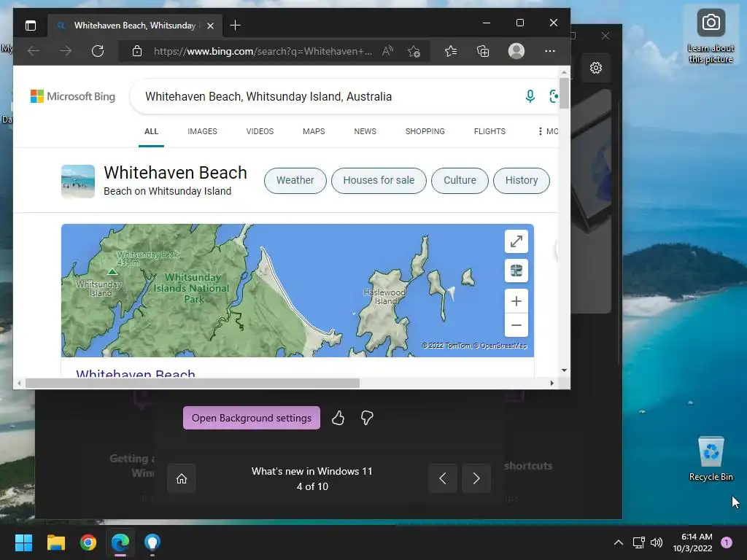747x560 pixels.
Task: Switch to the NEWS tab
Action: [365, 131]
